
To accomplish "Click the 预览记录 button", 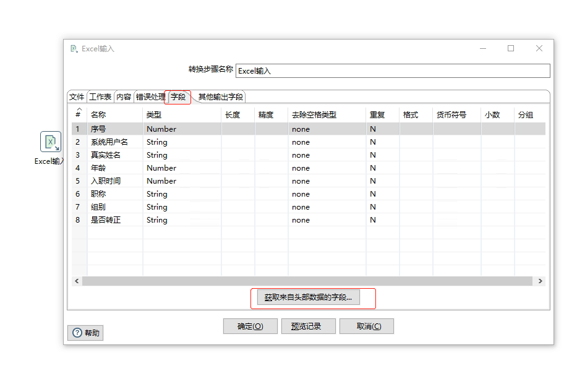I will click(x=308, y=326).
